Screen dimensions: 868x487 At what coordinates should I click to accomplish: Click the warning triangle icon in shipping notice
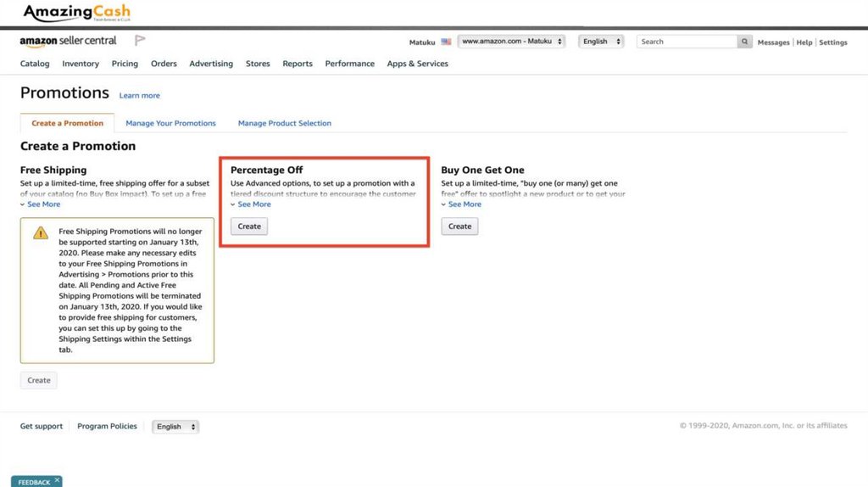[x=41, y=232]
